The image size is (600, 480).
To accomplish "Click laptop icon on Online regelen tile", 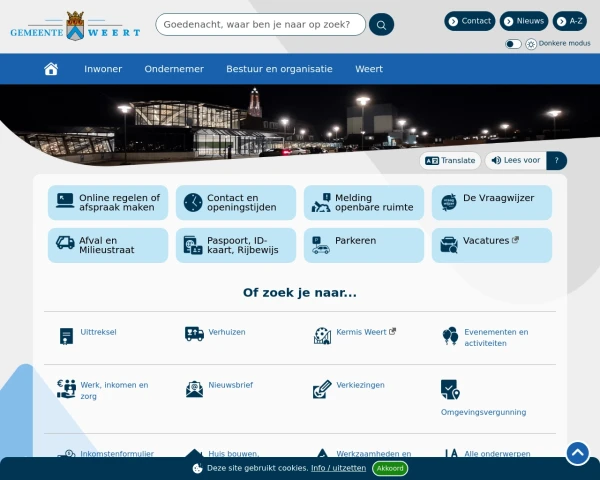I will [x=65, y=201].
